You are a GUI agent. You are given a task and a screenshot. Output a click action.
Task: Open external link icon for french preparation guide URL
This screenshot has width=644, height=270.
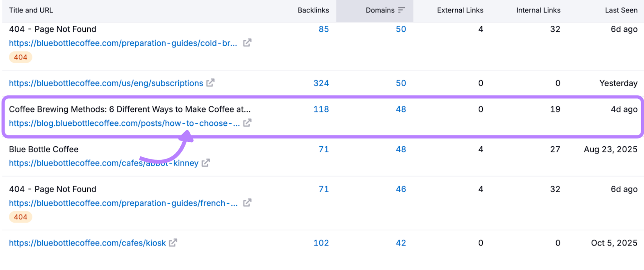tap(247, 202)
